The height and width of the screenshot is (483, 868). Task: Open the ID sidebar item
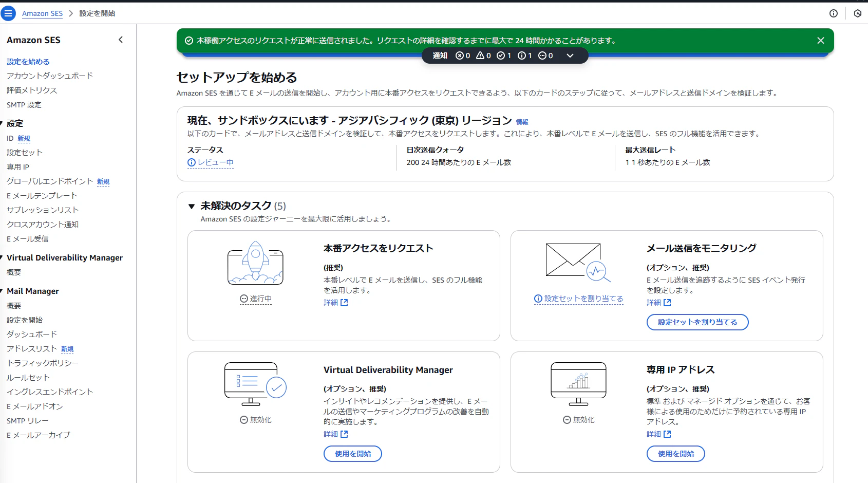[x=10, y=138]
